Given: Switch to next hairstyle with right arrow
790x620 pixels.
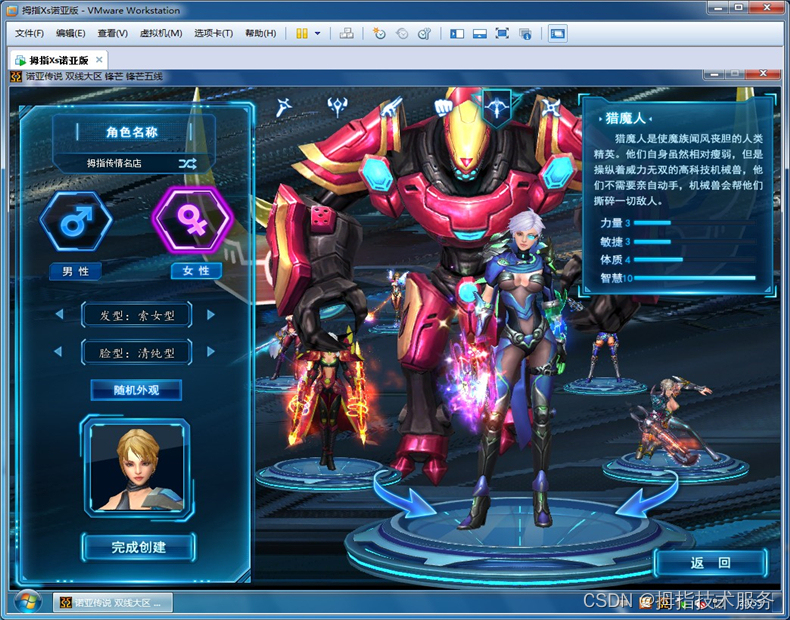Looking at the screenshot, I should pyautogui.click(x=211, y=315).
